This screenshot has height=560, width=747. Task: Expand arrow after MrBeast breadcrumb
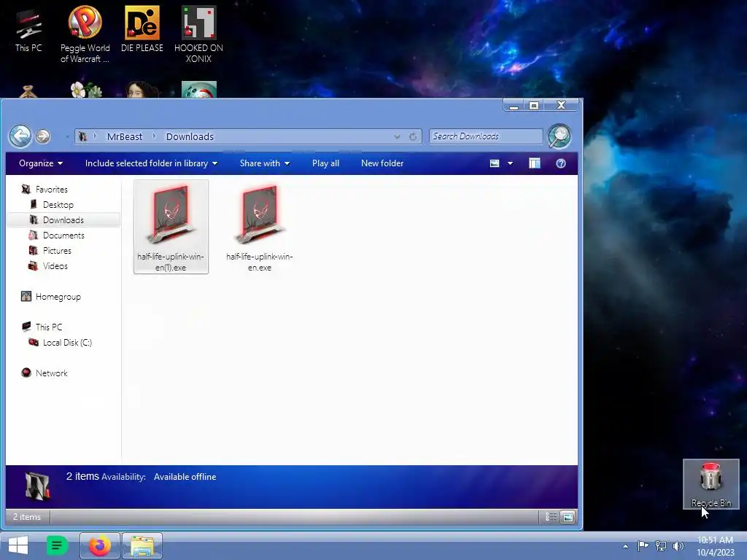[x=155, y=136]
